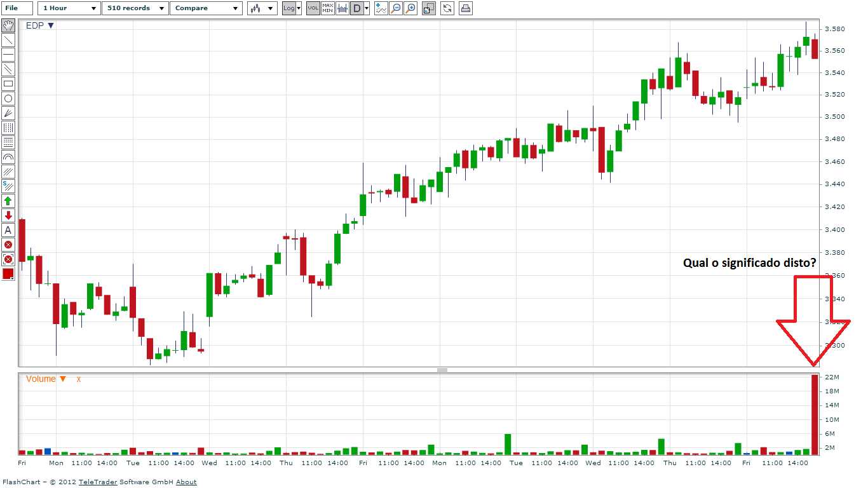
Task: Select the circle drawing tool
Action: tap(8, 98)
